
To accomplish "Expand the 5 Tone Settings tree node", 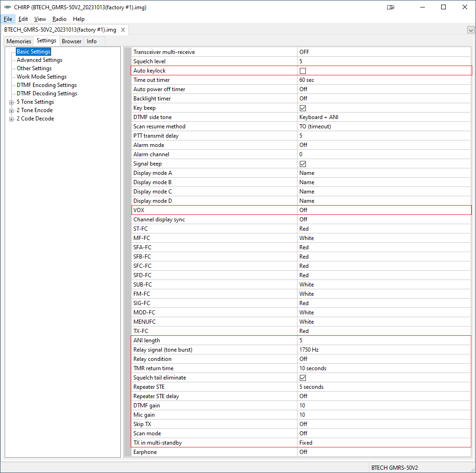I will tap(11, 102).
